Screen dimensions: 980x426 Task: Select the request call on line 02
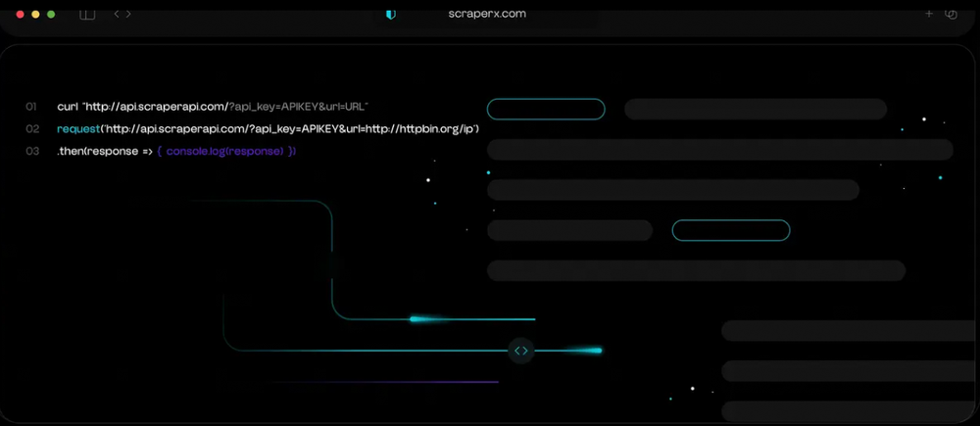tap(268, 129)
